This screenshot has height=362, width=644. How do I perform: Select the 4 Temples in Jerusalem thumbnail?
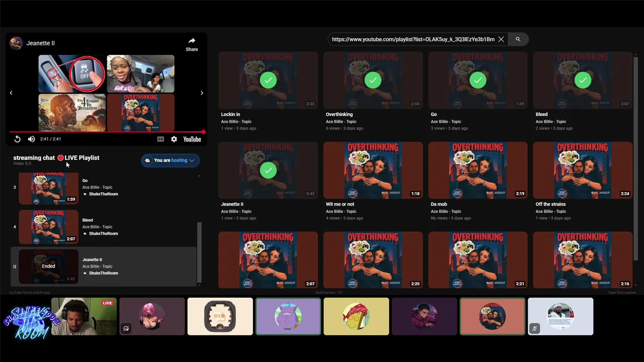pyautogui.click(x=72, y=112)
